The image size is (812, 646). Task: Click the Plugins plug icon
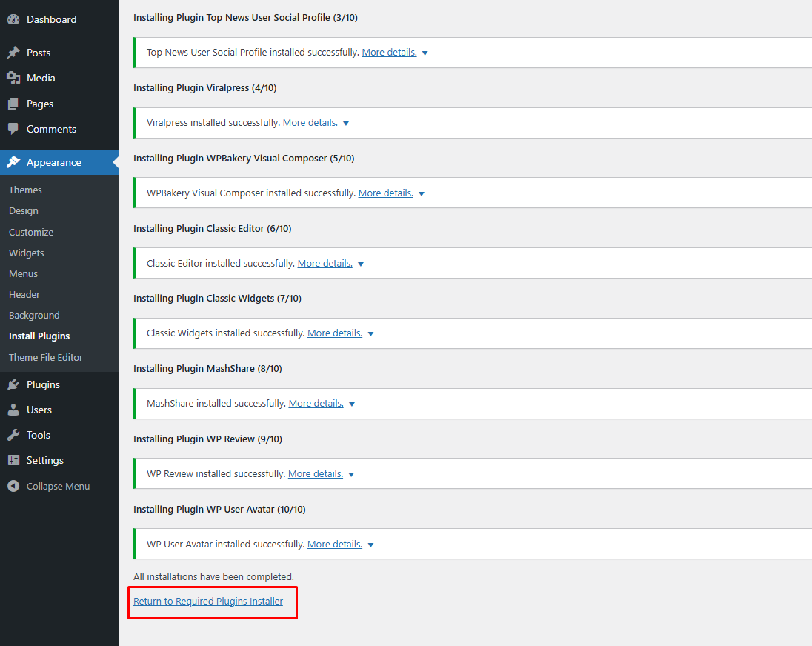(13, 384)
